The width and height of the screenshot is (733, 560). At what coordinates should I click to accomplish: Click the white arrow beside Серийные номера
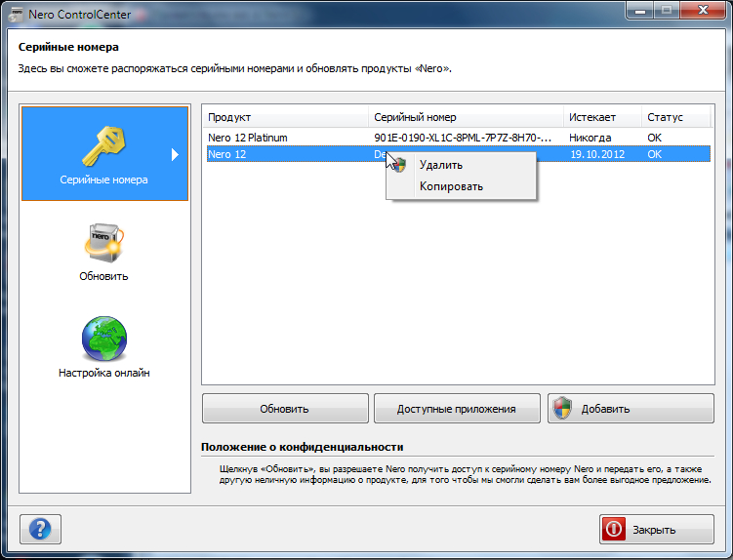(176, 154)
